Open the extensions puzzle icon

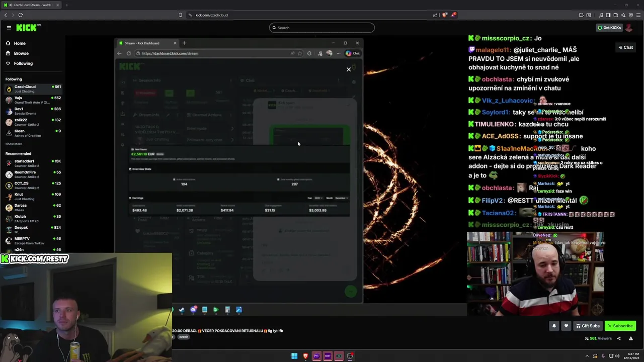(581, 15)
